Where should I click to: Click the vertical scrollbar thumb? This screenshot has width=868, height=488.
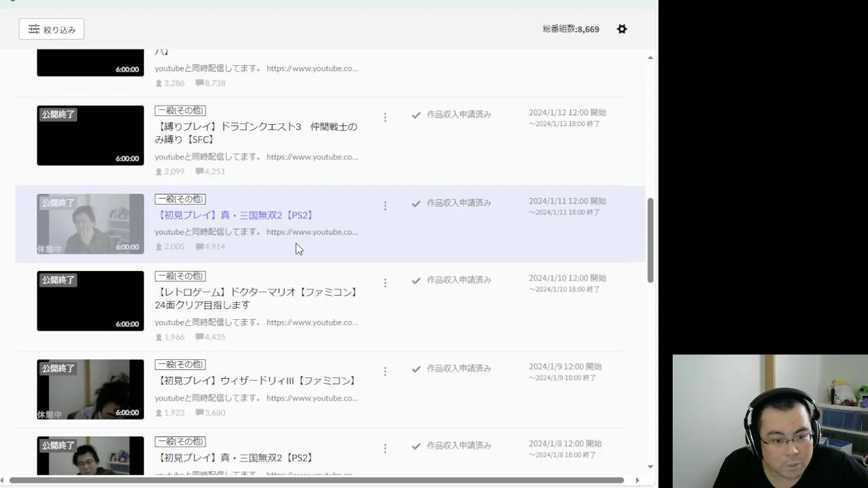point(650,240)
